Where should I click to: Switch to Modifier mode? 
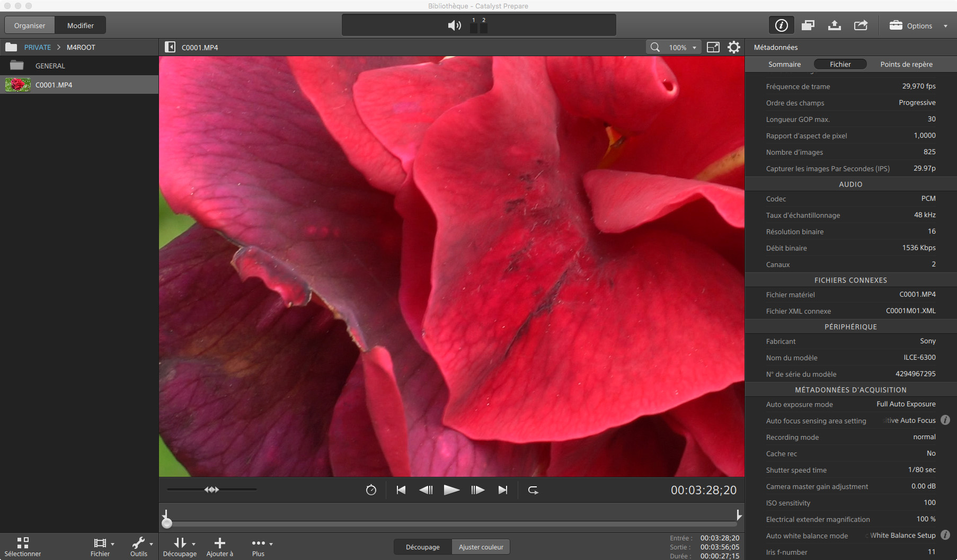click(81, 25)
